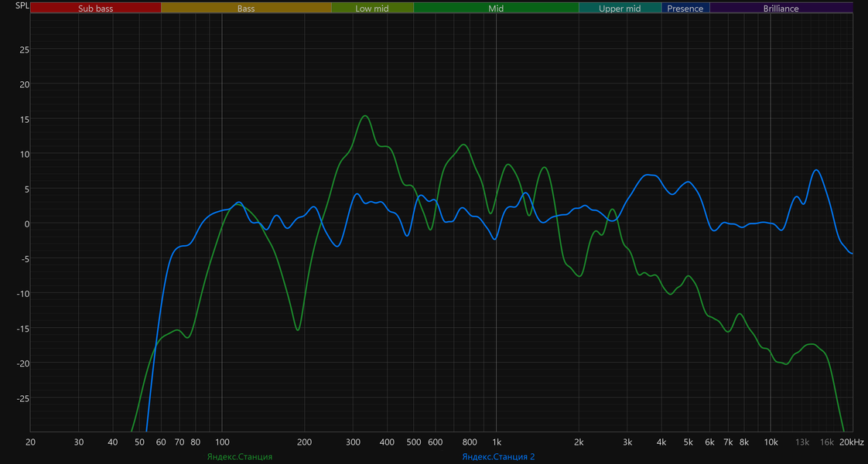
Task: Toggle the green Яндекс.Станция legend entry
Action: point(240,457)
